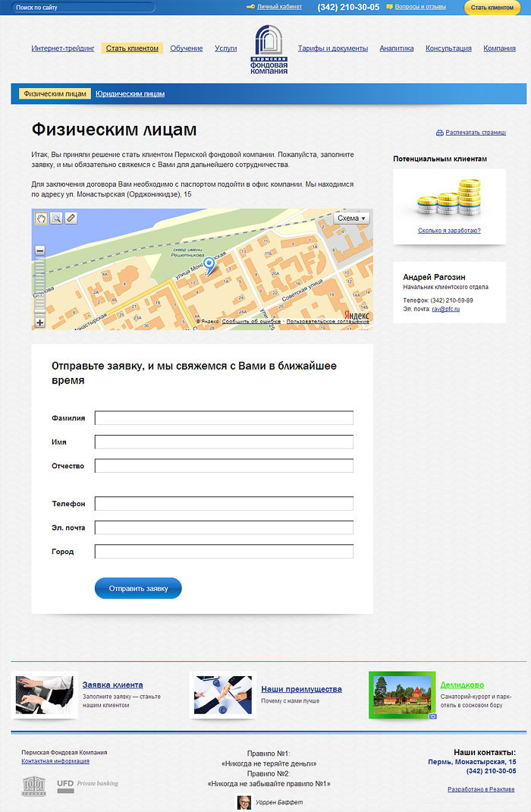Screen dimensions: 531x812
Task: Open the Интернет-трейдинг menu item
Action: [63, 49]
